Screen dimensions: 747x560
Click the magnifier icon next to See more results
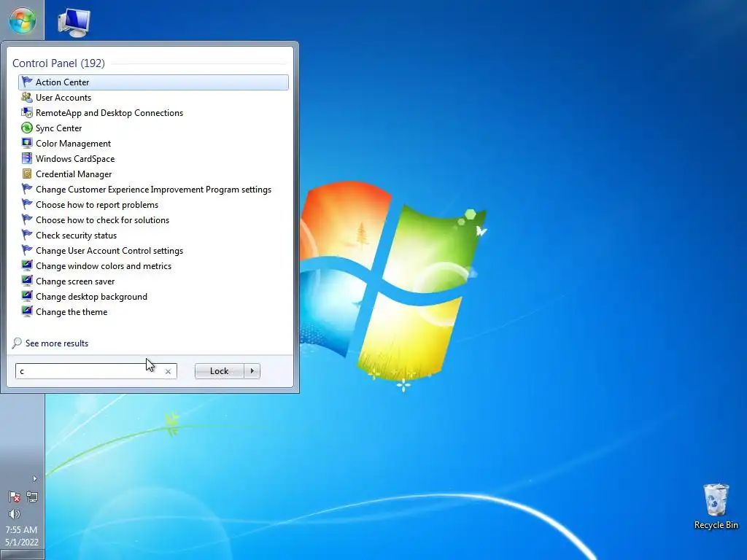click(17, 343)
